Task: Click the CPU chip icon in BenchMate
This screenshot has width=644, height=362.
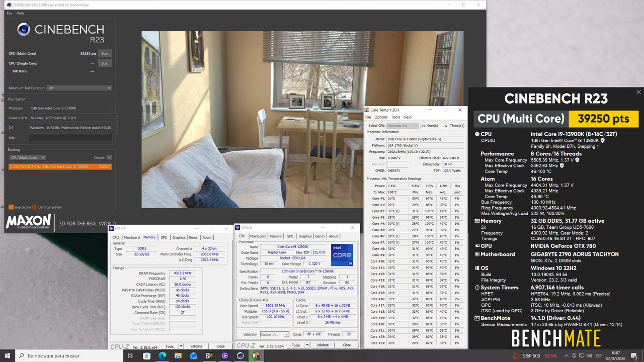Action: (x=477, y=134)
